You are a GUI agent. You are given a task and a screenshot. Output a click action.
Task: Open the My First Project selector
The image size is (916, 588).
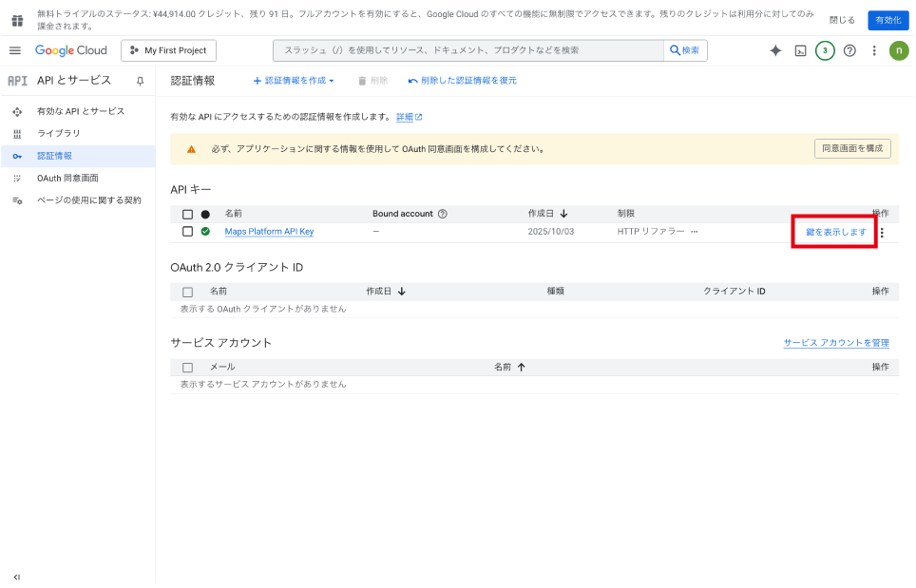tap(168, 50)
